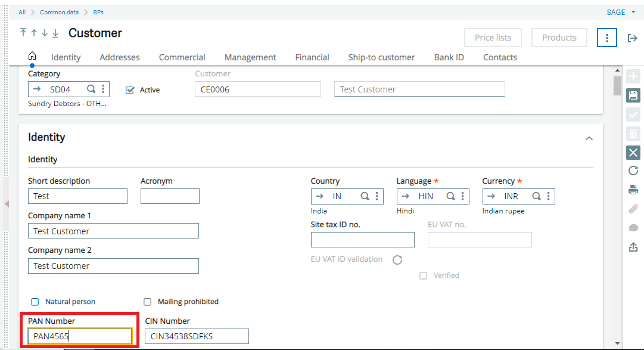
Task: Click the Price lists button
Action: click(493, 37)
